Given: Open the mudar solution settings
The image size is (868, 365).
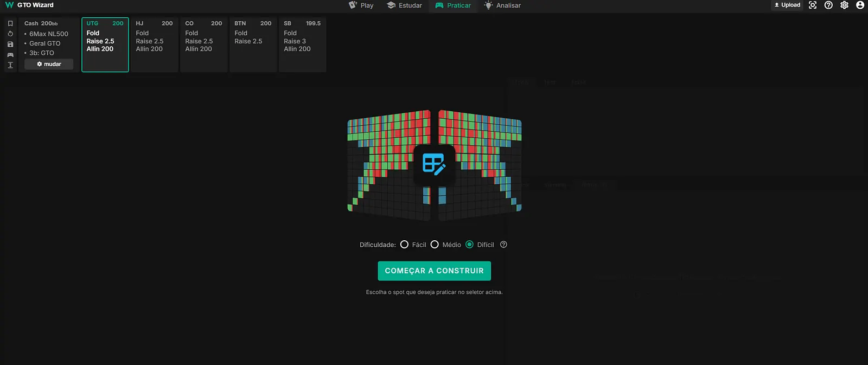Looking at the screenshot, I should tap(49, 64).
